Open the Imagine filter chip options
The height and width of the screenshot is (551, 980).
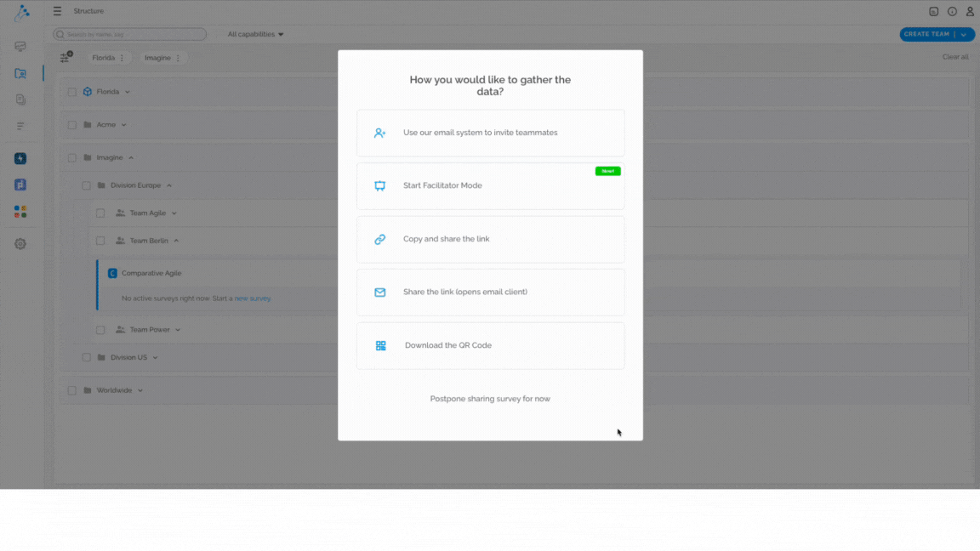tap(178, 58)
